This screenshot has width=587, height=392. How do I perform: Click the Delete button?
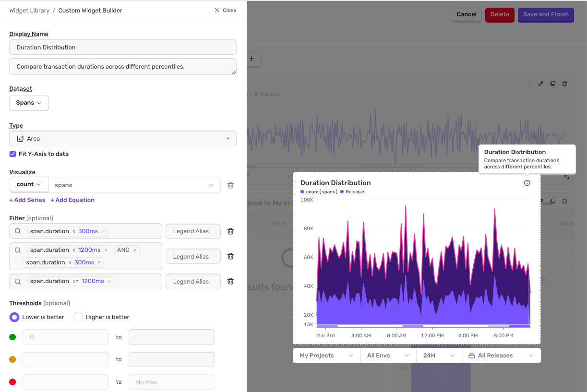[500, 14]
